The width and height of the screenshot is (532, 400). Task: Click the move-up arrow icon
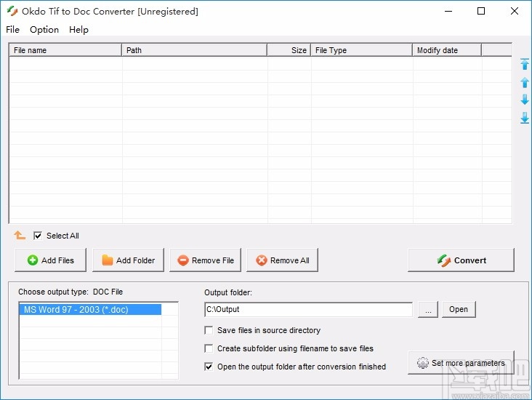coord(525,82)
